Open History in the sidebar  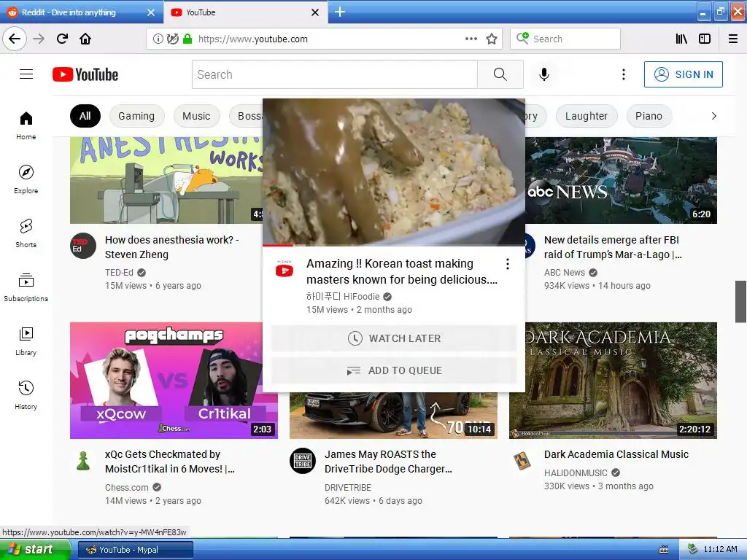pos(26,395)
